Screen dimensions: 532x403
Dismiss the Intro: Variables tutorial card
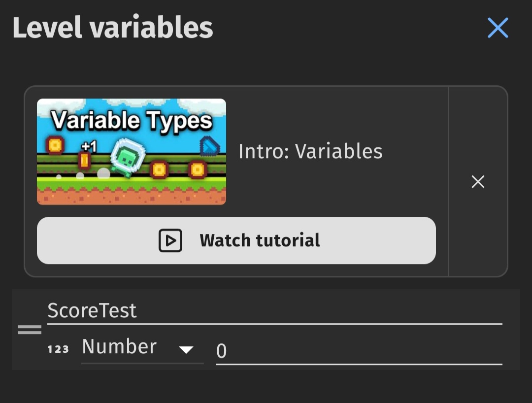click(x=478, y=182)
